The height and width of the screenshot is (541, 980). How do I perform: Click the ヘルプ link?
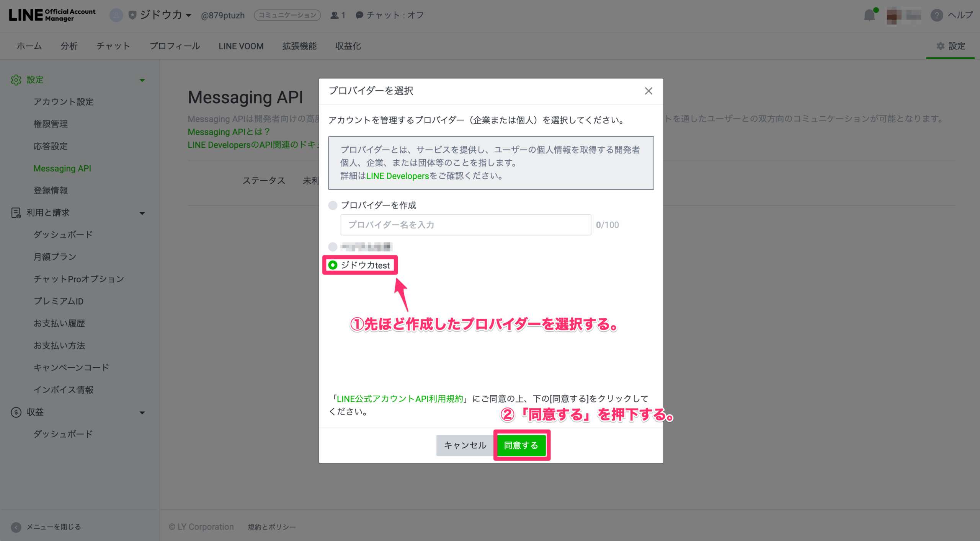pos(960,15)
